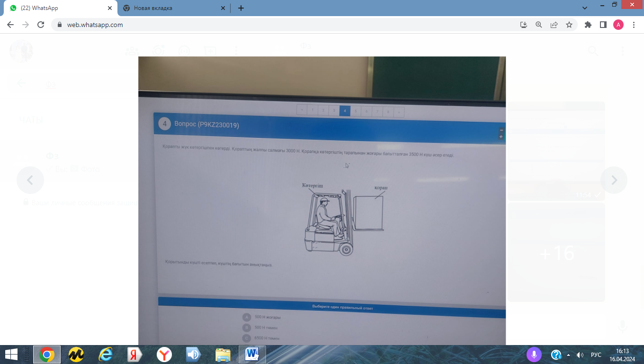This screenshot has height=364, width=644.
Task: Open the red Яндекс shortcut in the taskbar
Action: click(x=135, y=355)
